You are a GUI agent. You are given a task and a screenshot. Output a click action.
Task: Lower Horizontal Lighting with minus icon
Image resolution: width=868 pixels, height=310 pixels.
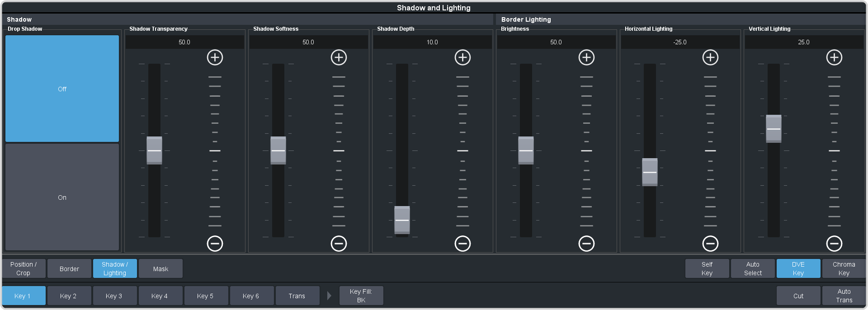710,244
